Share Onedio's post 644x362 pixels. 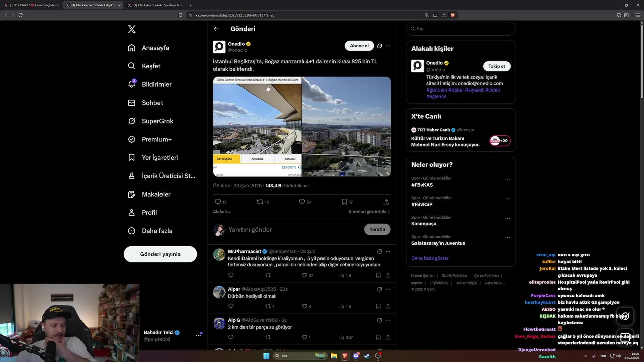click(x=386, y=202)
